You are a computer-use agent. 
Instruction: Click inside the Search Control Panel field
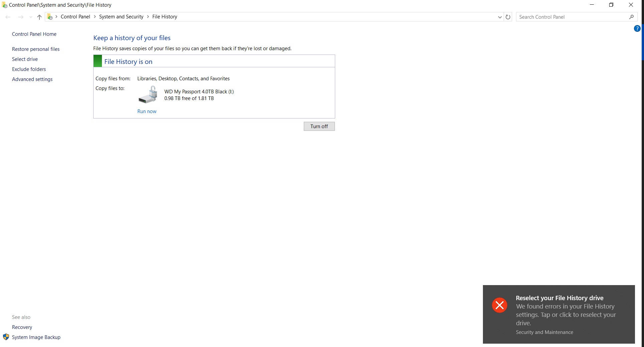pyautogui.click(x=568, y=17)
